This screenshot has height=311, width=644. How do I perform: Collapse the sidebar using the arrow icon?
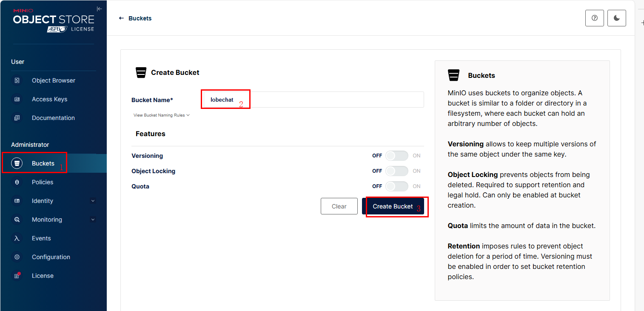tap(100, 9)
